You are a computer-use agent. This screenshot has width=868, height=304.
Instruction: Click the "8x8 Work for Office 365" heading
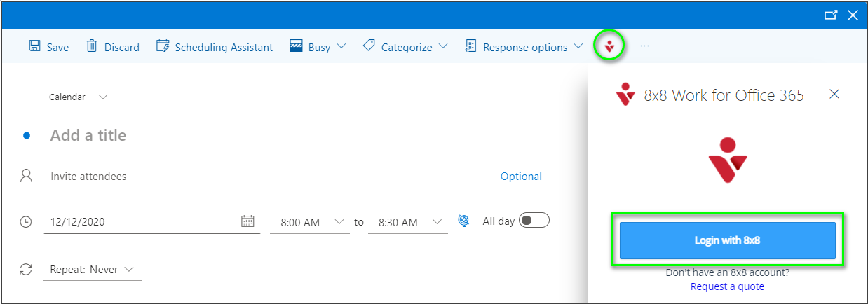point(724,95)
